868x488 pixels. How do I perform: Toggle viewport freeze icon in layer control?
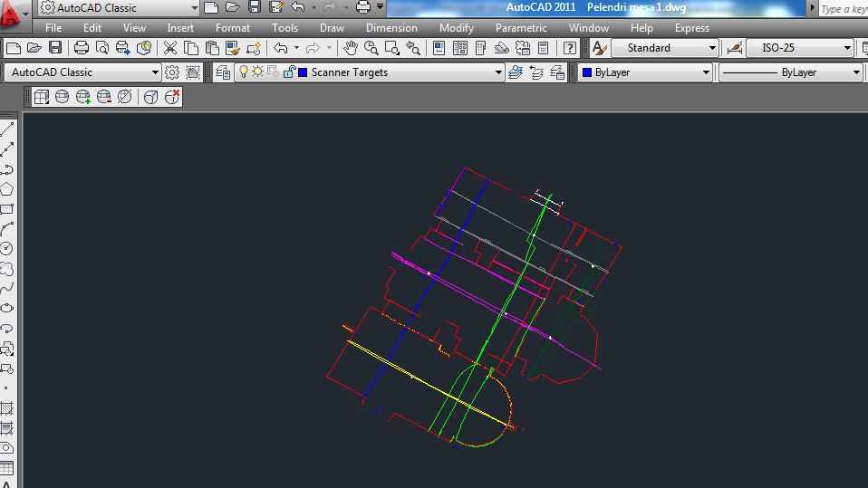(x=274, y=72)
